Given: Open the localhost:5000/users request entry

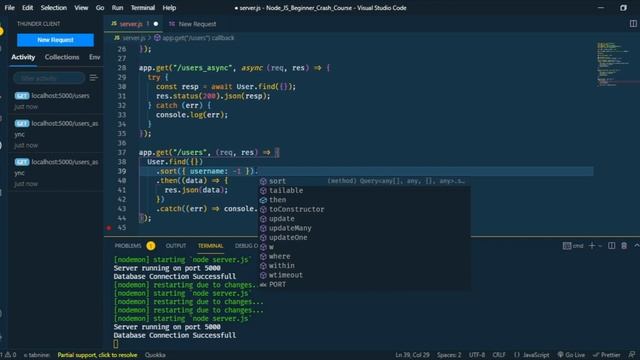Looking at the screenshot, I should pos(56,100).
